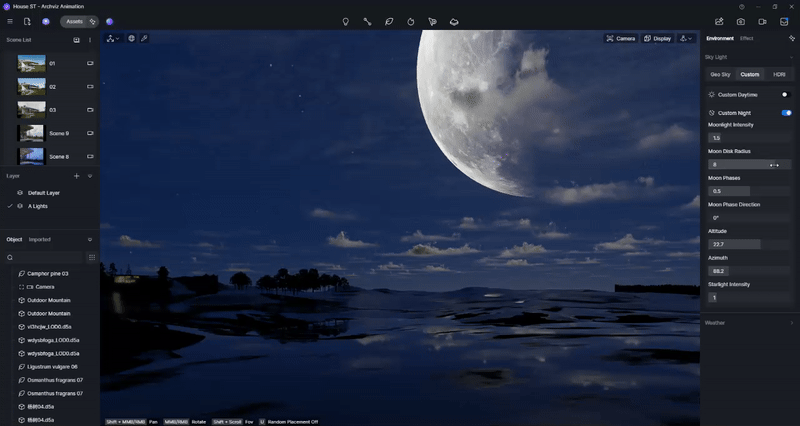Toggle visibility of Default Layer

tap(20, 193)
